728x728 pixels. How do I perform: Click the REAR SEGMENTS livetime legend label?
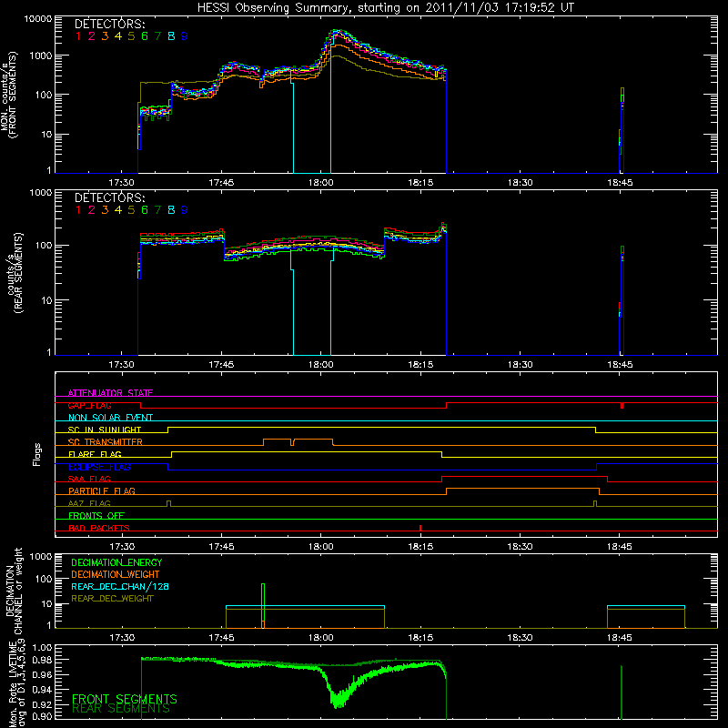pos(121,709)
